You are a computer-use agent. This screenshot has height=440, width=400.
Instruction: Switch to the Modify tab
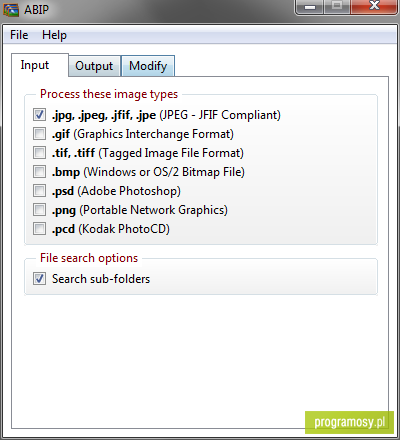click(148, 66)
